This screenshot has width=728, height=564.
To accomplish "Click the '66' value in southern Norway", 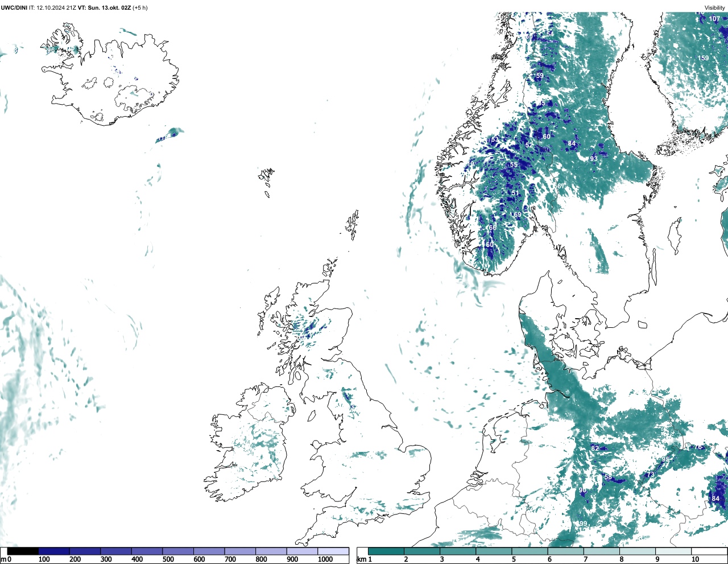I will 493,227.
